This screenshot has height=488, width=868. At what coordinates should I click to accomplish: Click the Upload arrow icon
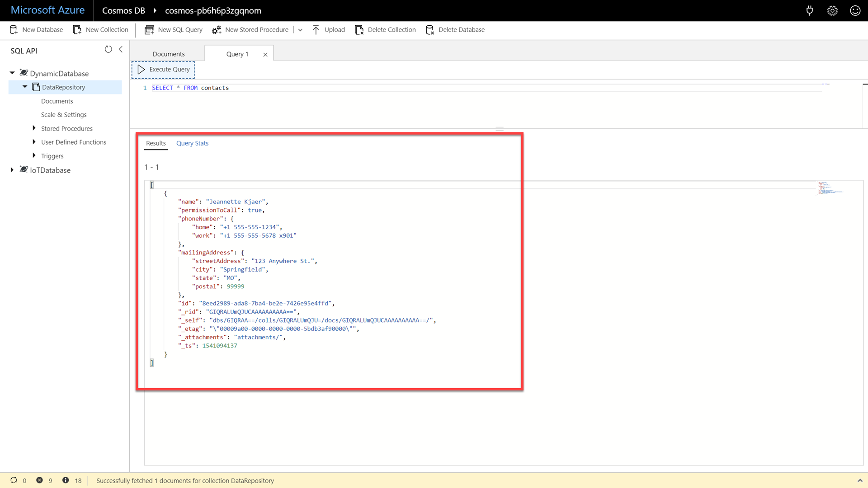pos(316,30)
